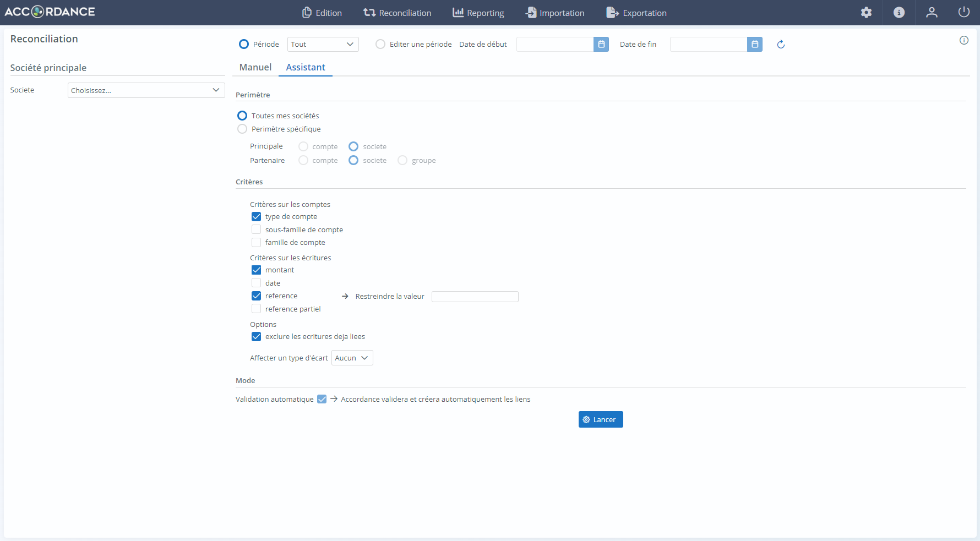980x541 pixels.
Task: Click the Date de début input field
Action: point(555,44)
